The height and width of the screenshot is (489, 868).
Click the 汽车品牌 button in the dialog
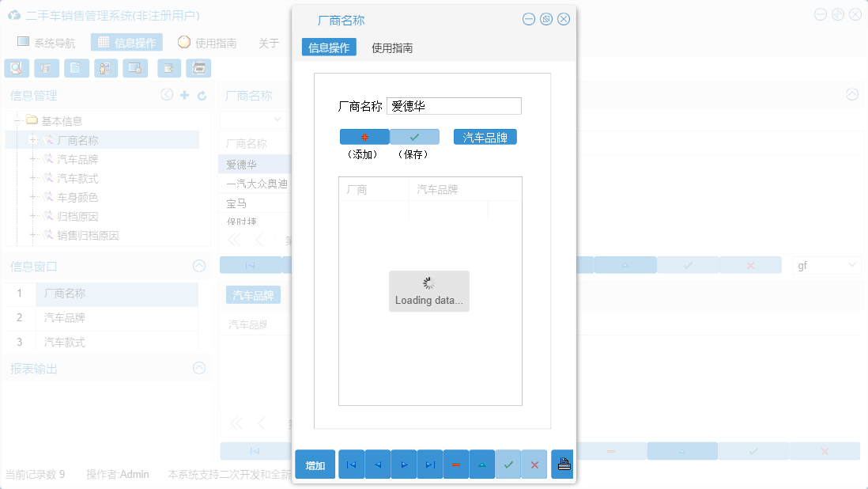coord(485,136)
